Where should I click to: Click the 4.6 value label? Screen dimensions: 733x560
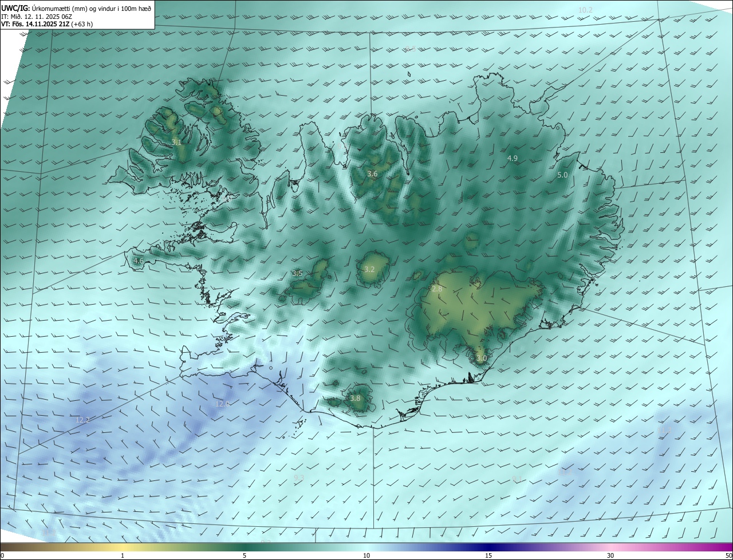[x=138, y=261]
